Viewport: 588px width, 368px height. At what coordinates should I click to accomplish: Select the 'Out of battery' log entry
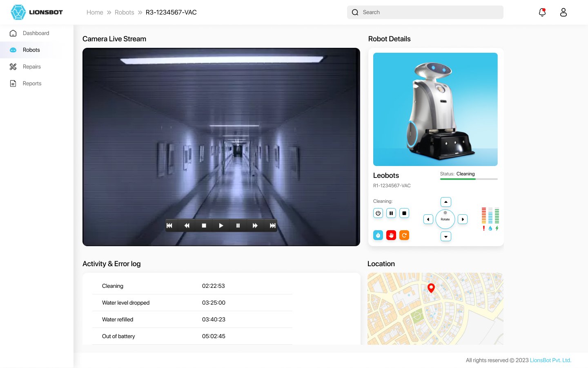pos(192,336)
